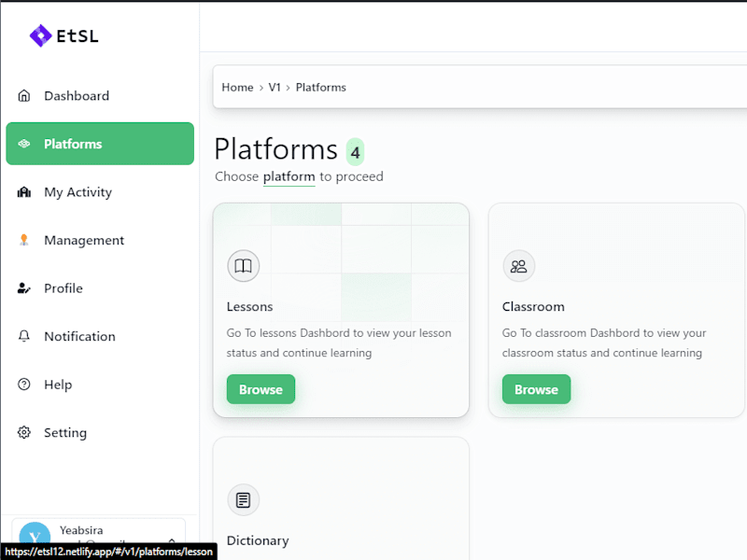Click the Help question mark icon

(x=24, y=385)
